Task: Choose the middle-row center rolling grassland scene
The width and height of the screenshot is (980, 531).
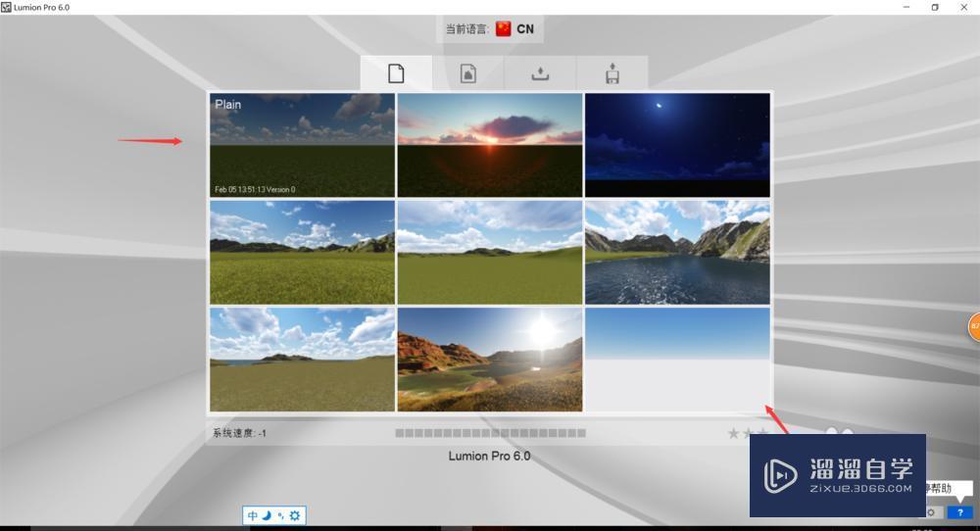Action: click(x=490, y=252)
